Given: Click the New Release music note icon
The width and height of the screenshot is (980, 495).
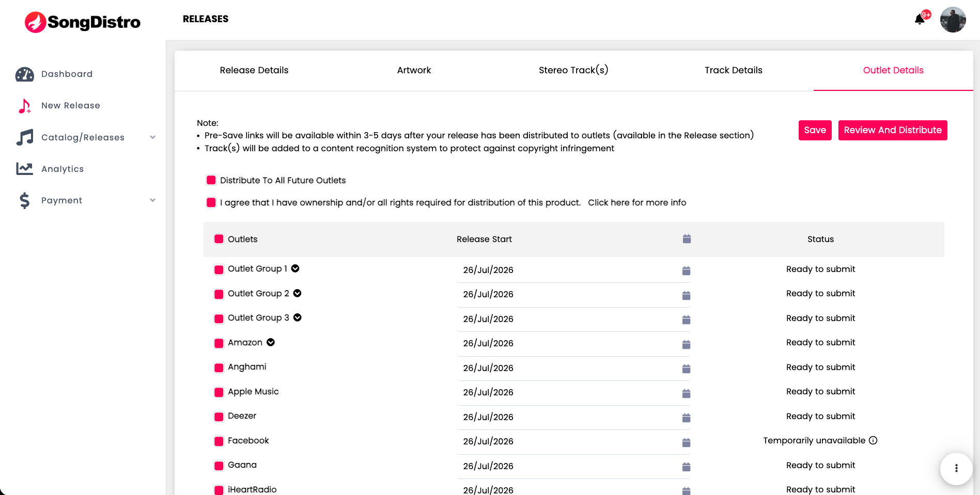Looking at the screenshot, I should click(24, 106).
